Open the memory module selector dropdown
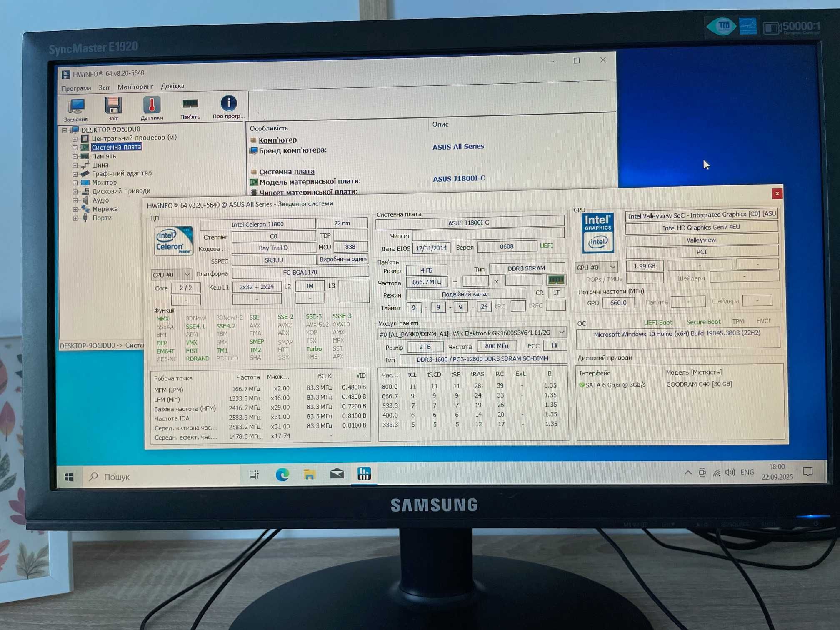Screen dimensions: 840x630 pyautogui.click(x=471, y=333)
